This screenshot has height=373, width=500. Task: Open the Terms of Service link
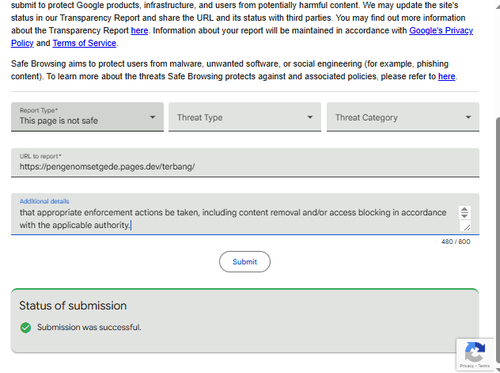84,43
